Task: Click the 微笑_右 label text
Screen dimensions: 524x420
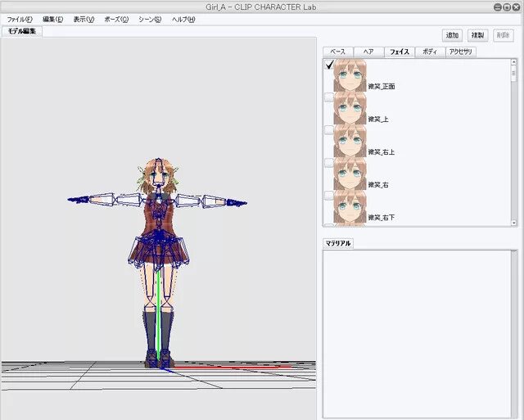Action: 378,185
